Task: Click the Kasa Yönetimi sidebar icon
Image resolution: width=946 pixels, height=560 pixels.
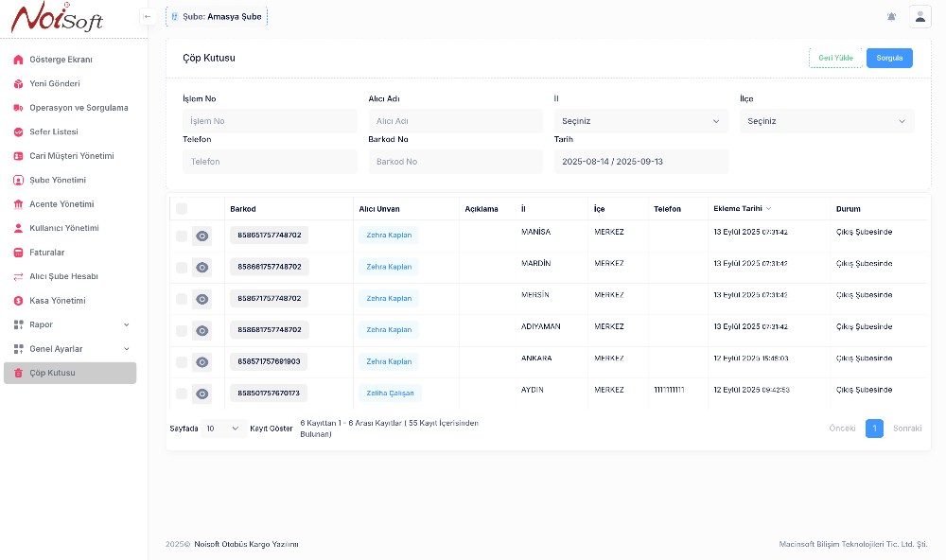Action: click(18, 301)
